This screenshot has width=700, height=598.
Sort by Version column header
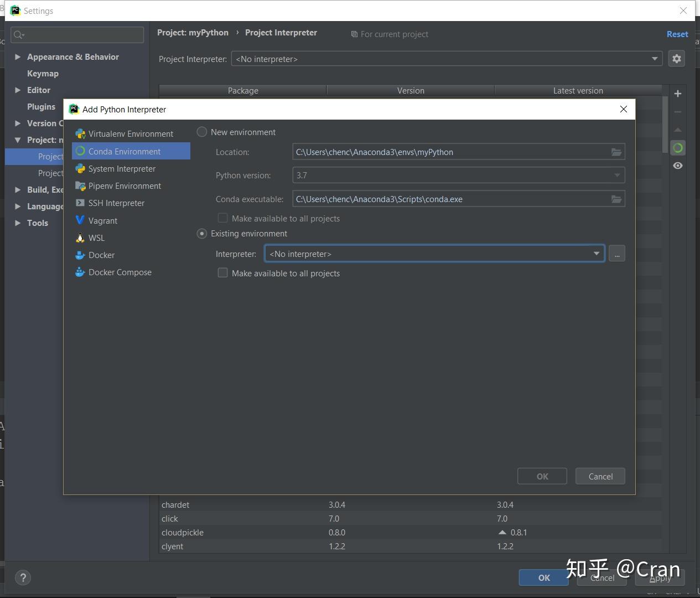tap(411, 91)
